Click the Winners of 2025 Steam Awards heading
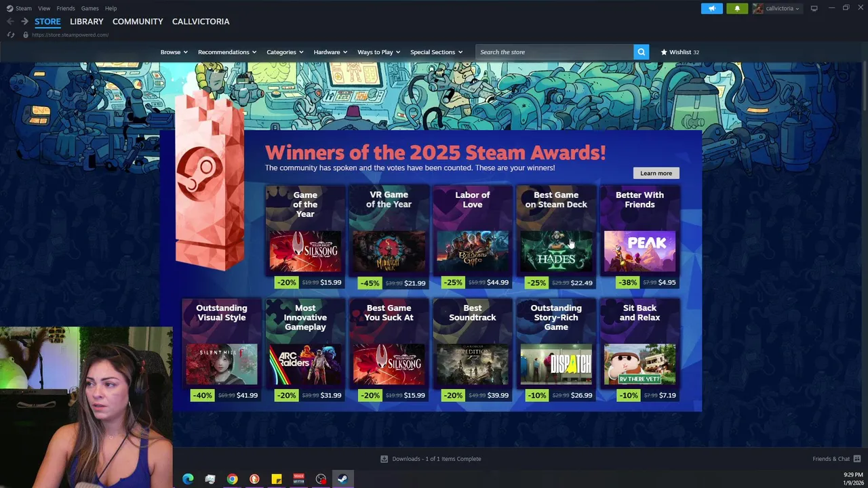 click(x=435, y=152)
